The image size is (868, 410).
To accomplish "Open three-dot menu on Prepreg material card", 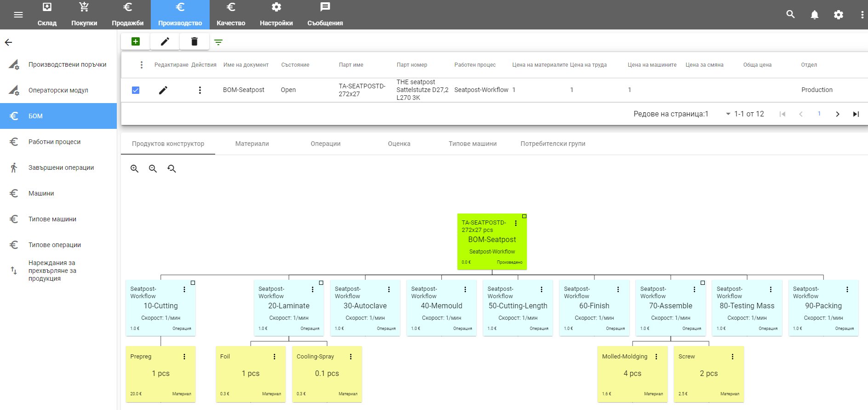I will point(184,357).
